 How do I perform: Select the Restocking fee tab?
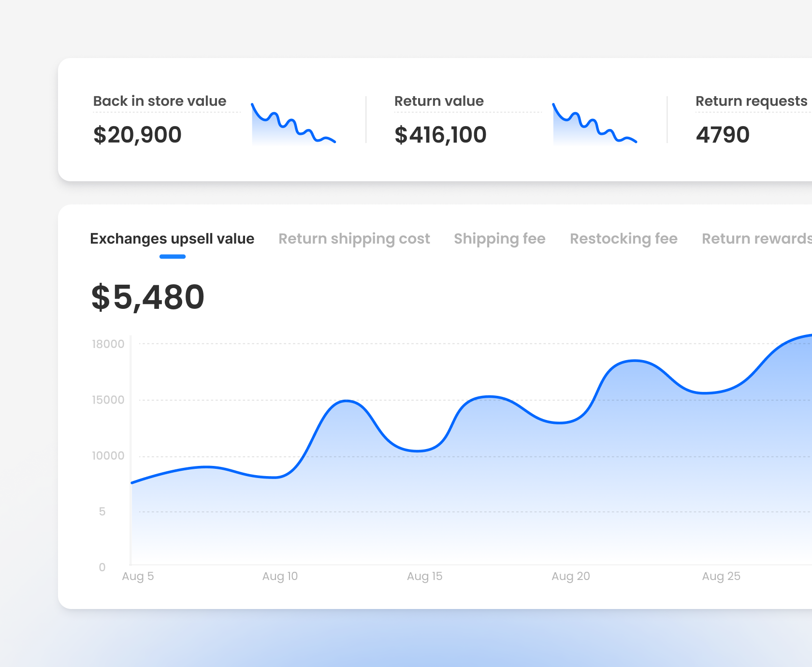(624, 238)
